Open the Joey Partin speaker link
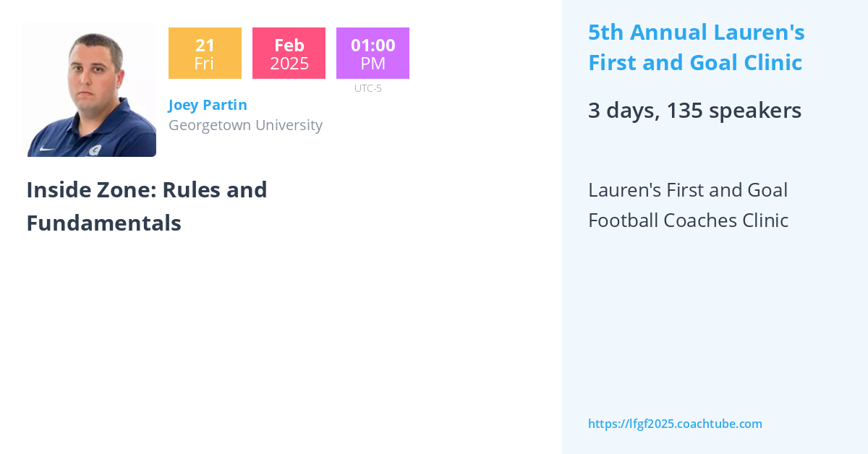The width and height of the screenshot is (868, 454). (x=208, y=105)
